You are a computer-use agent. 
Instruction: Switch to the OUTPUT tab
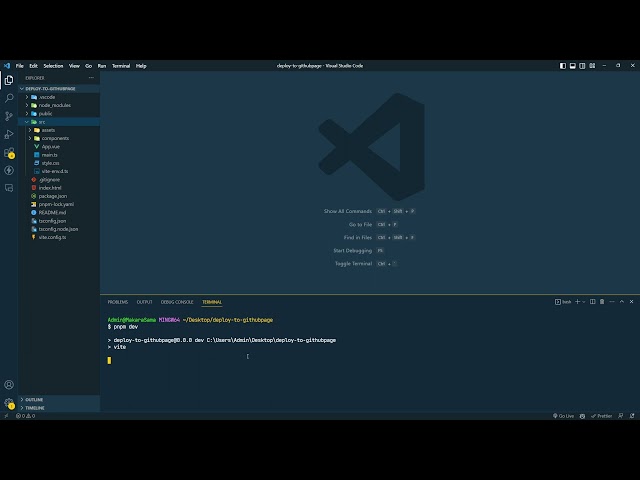(144, 302)
